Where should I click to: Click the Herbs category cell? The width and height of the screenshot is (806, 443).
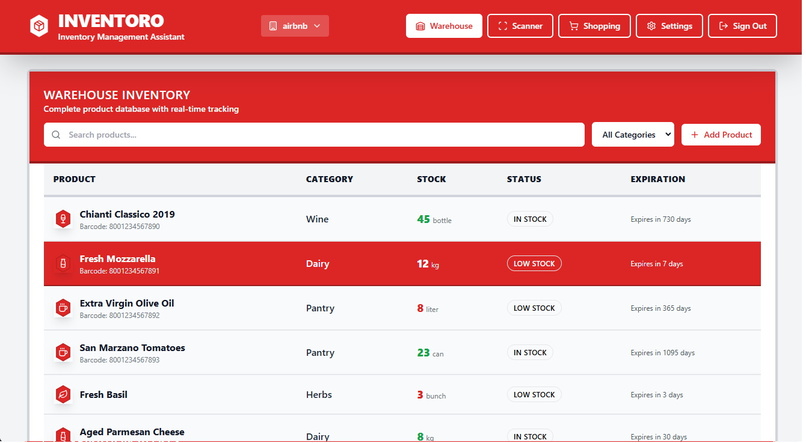click(x=319, y=395)
